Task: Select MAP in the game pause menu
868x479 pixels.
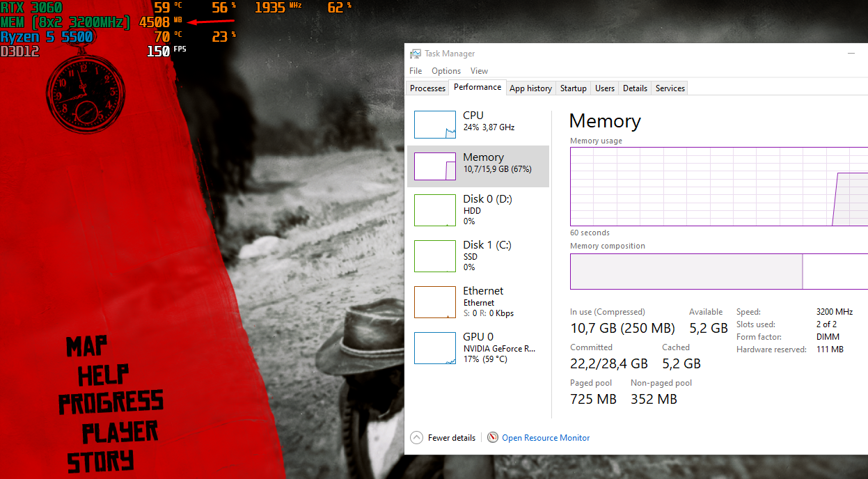Action: (x=88, y=346)
